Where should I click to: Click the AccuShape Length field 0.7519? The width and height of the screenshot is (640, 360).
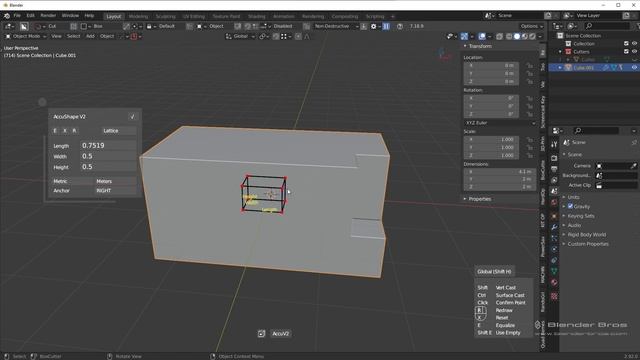pyautogui.click(x=108, y=145)
